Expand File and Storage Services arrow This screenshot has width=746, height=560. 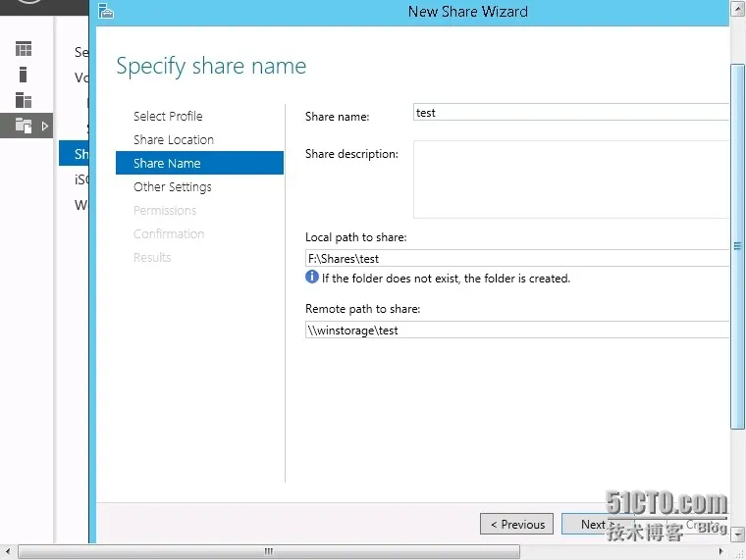coord(45,126)
